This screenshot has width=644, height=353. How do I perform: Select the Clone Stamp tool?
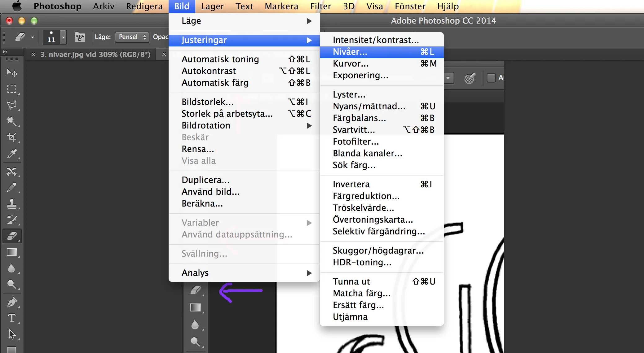(x=12, y=203)
